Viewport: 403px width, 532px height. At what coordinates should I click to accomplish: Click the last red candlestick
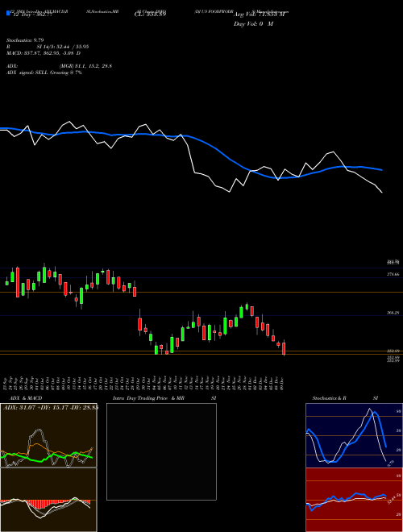(284, 348)
